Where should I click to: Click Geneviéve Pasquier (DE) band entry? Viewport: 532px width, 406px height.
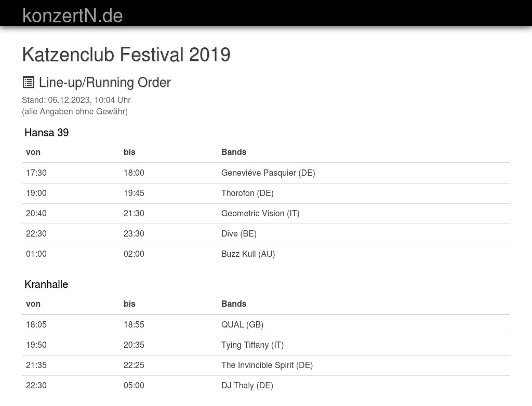(268, 173)
